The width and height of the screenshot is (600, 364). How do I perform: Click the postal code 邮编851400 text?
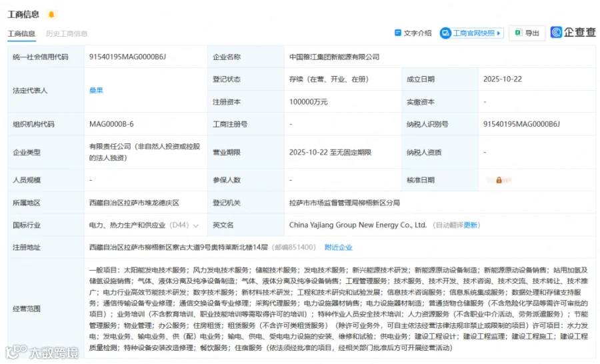[x=295, y=247]
